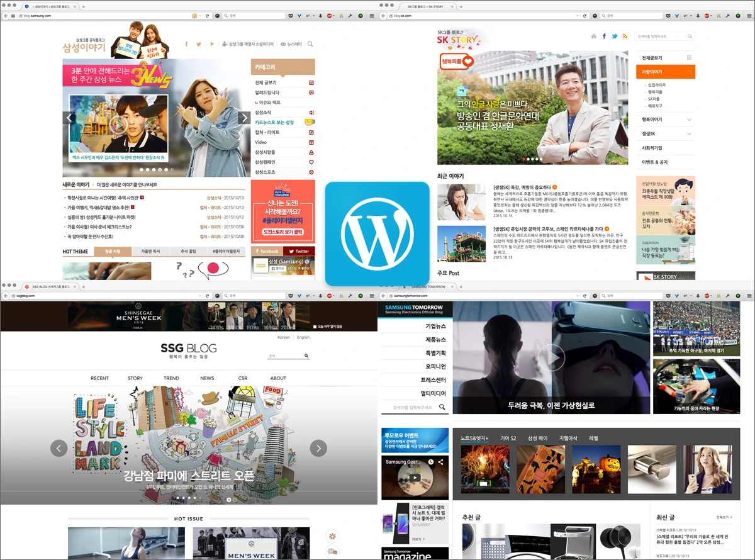Go back in the blog.samsung.com browser window
Screen dimensions: 755x560
(7, 15)
